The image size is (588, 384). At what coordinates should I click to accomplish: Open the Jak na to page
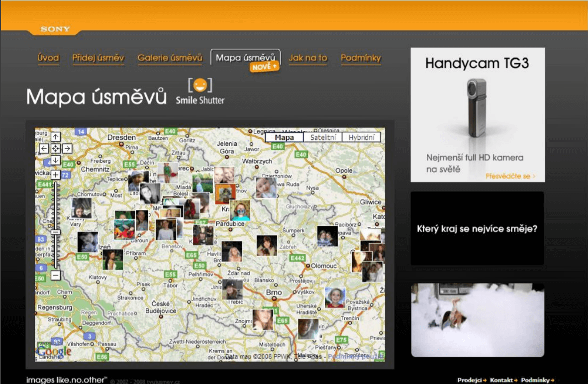(308, 58)
